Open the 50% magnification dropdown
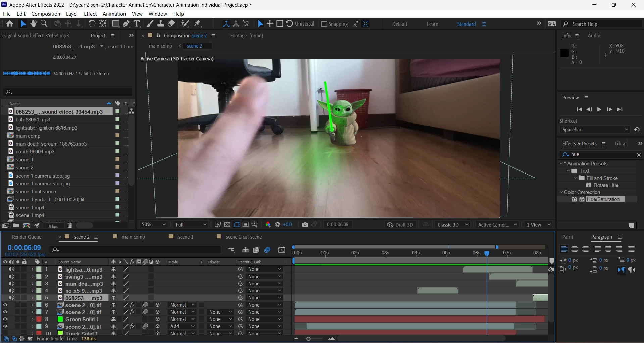The height and width of the screenshot is (343, 644). coord(154,225)
